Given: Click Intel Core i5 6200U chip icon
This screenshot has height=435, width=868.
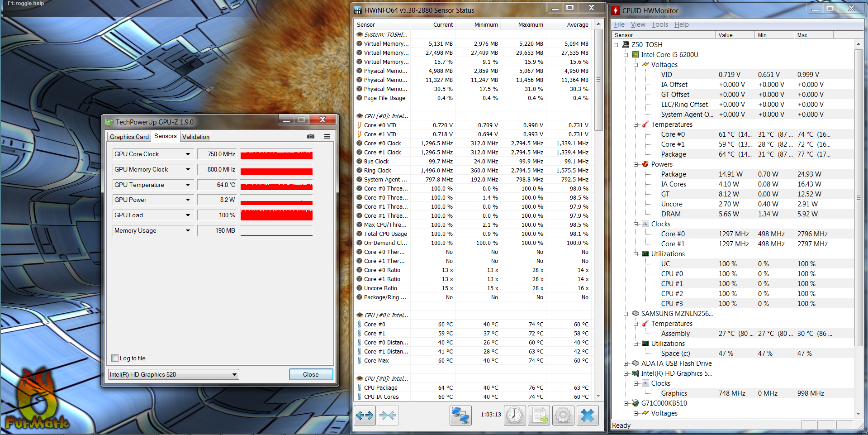Looking at the screenshot, I should [x=636, y=54].
